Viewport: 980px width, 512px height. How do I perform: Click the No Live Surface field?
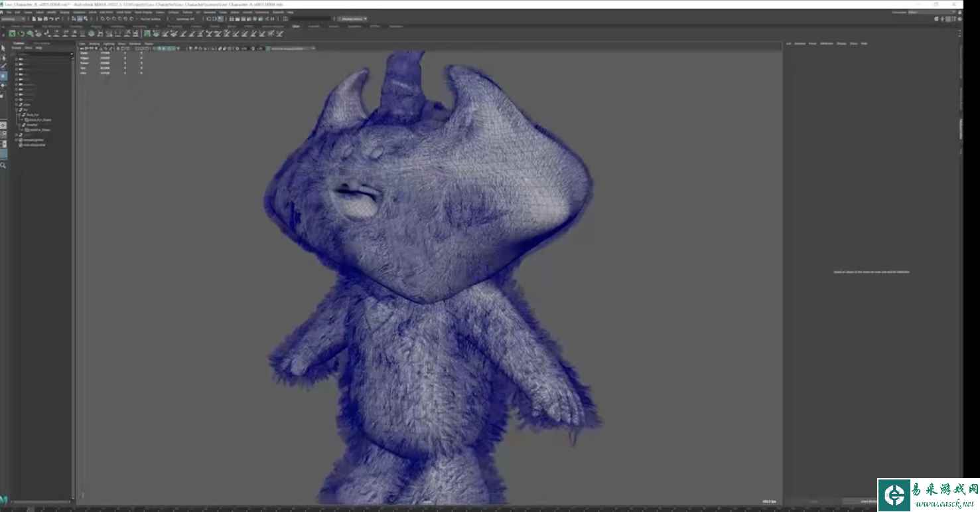tap(151, 19)
